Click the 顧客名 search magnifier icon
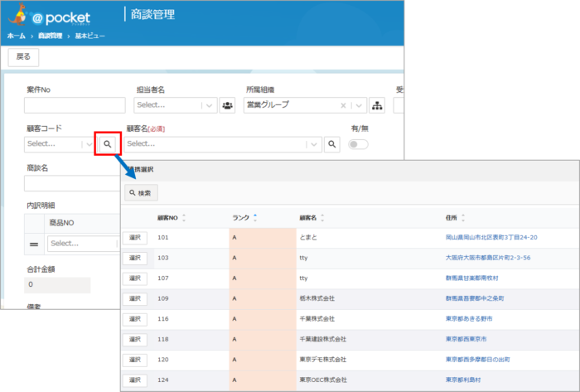This screenshot has width=580, height=392. click(331, 144)
